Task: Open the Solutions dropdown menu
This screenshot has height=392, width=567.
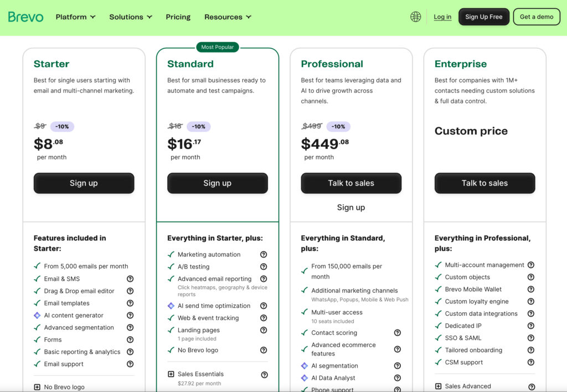Action: point(130,17)
